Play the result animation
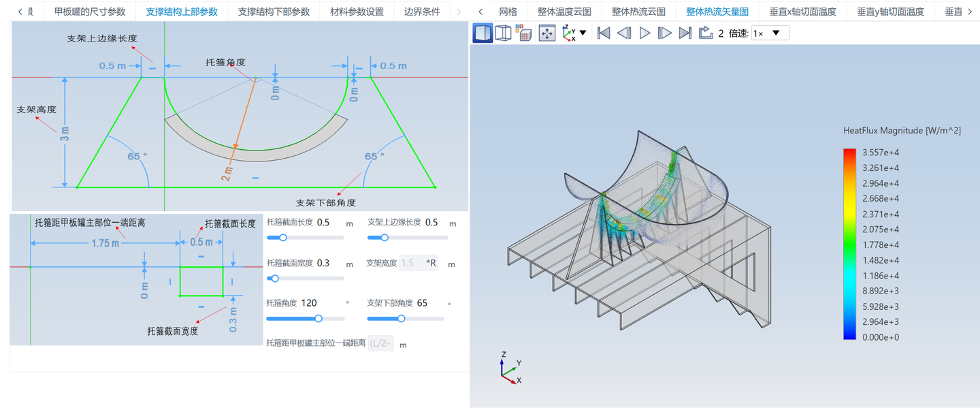This screenshot has width=980, height=410. (x=645, y=33)
